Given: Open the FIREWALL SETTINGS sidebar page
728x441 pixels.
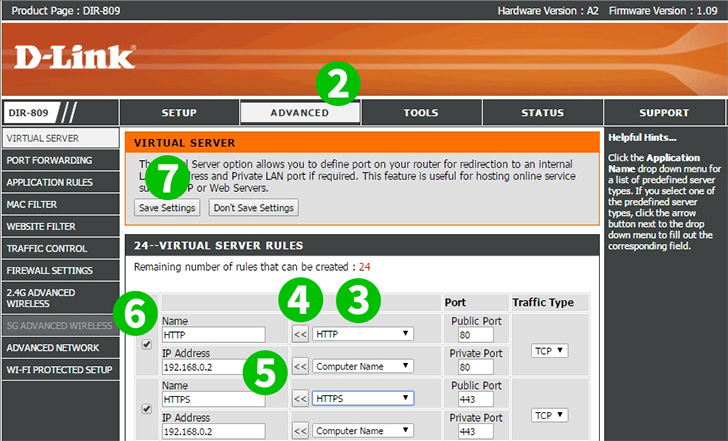Looking at the screenshot, I should pyautogui.click(x=60, y=271).
